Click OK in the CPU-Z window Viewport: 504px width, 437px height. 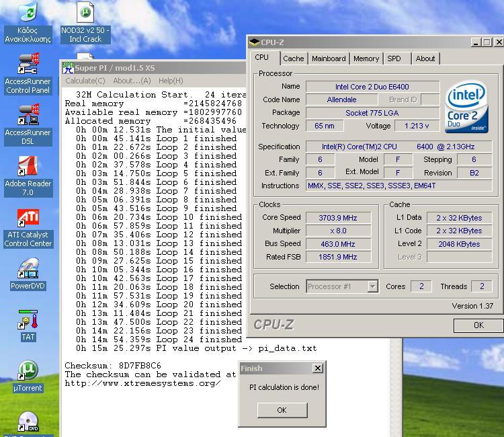click(x=478, y=325)
